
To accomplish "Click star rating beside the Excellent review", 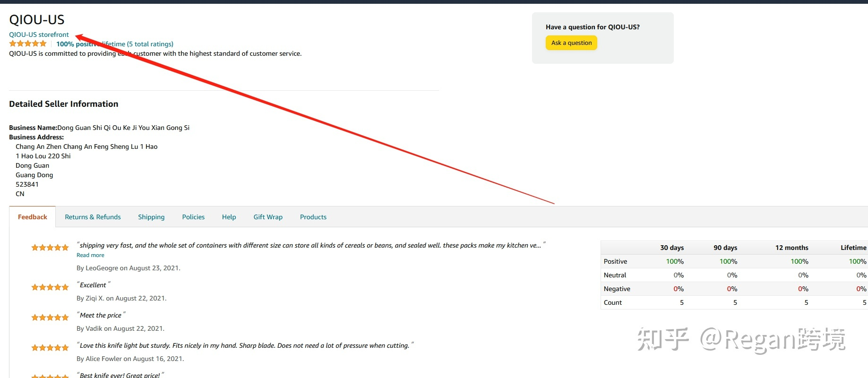I will pos(50,287).
